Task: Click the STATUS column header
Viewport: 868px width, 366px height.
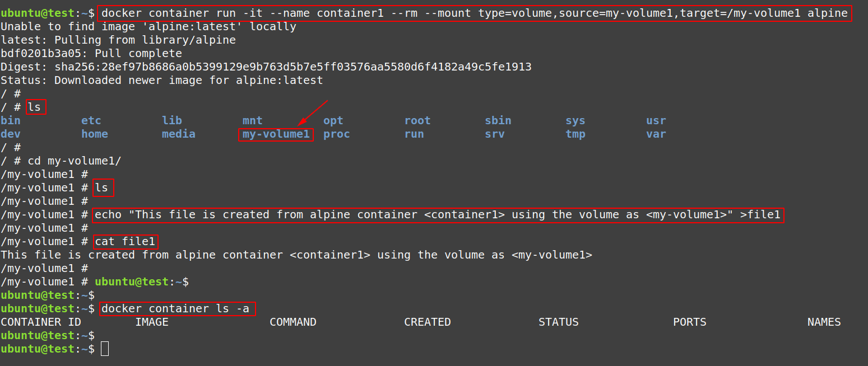Action: pyautogui.click(x=559, y=322)
